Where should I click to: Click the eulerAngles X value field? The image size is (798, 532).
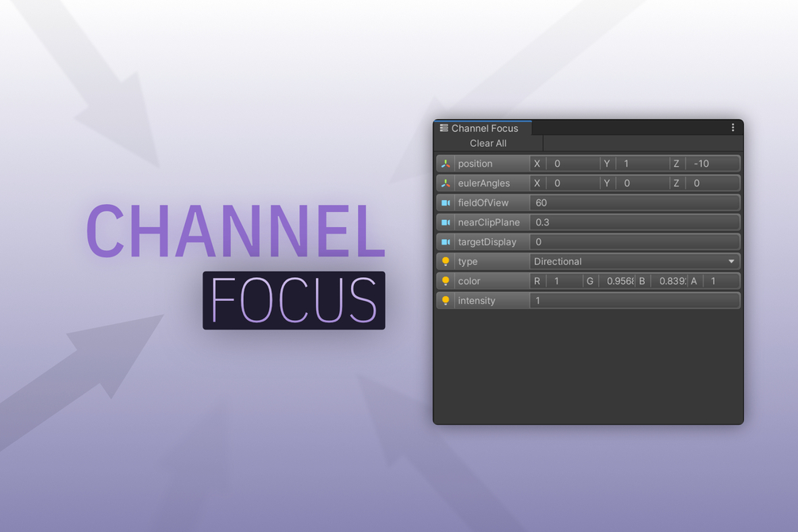coord(573,183)
